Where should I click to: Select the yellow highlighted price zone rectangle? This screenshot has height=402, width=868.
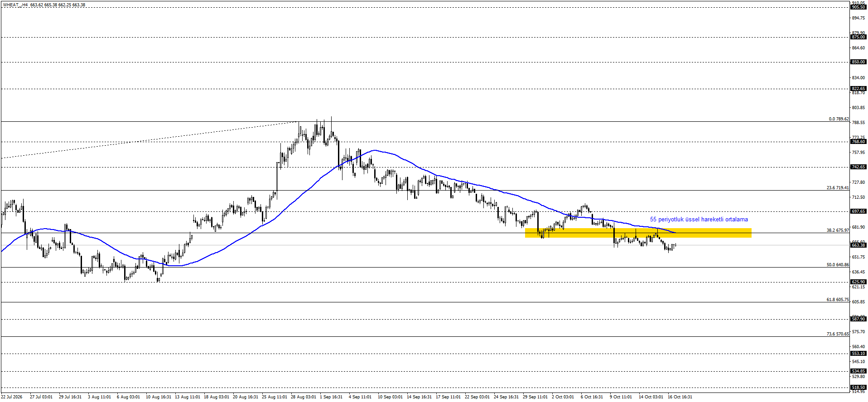[638, 233]
